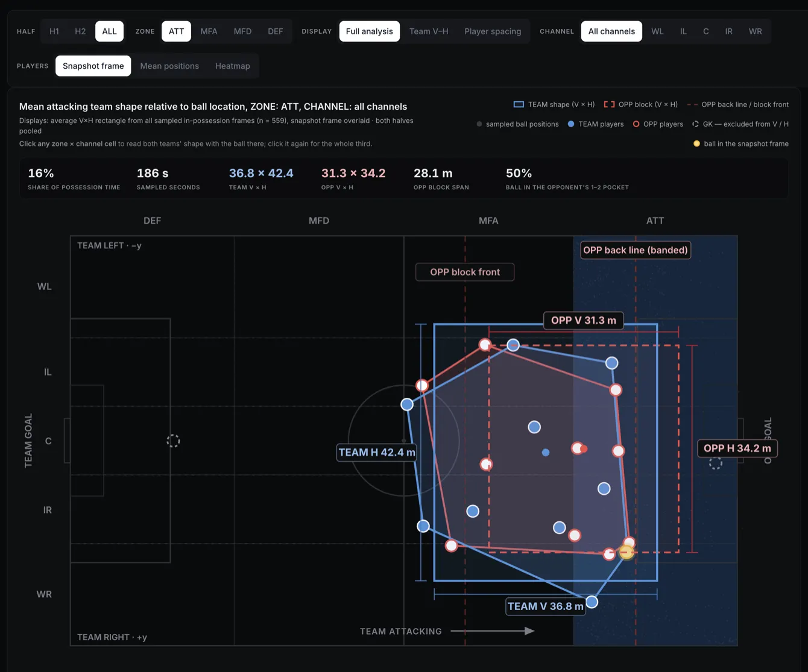Show players as Snapshot frame
The image size is (808, 672).
[x=93, y=66]
